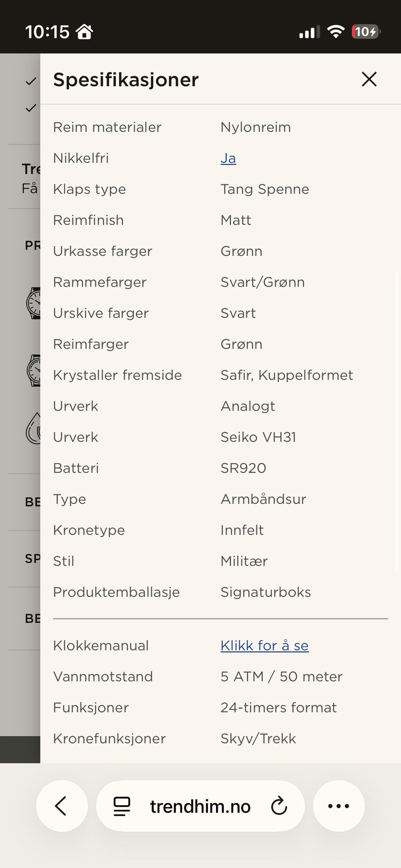Tap the trendhim.no address text
401x868 pixels.
[x=200, y=806]
